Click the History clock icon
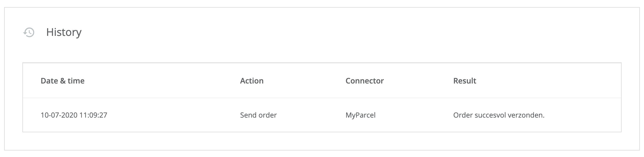Screen dimensions: 644x157 click(x=29, y=32)
